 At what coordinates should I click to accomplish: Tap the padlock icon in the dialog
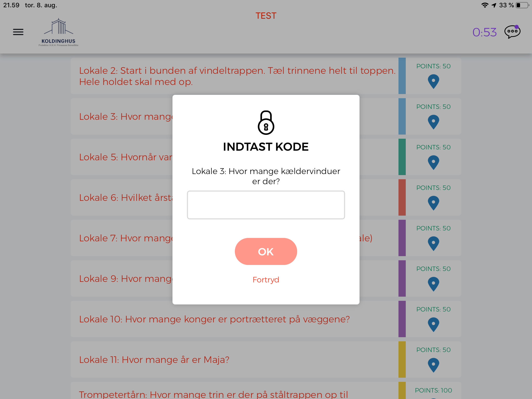(x=266, y=123)
